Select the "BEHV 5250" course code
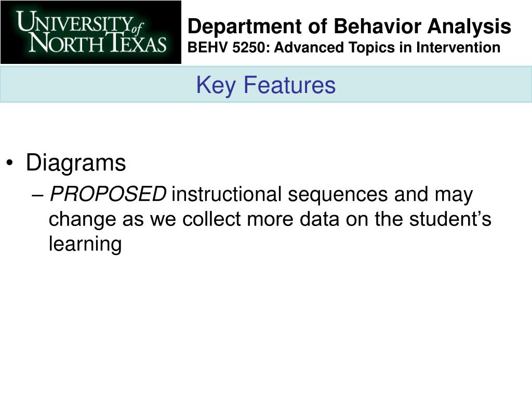 tap(228, 47)
